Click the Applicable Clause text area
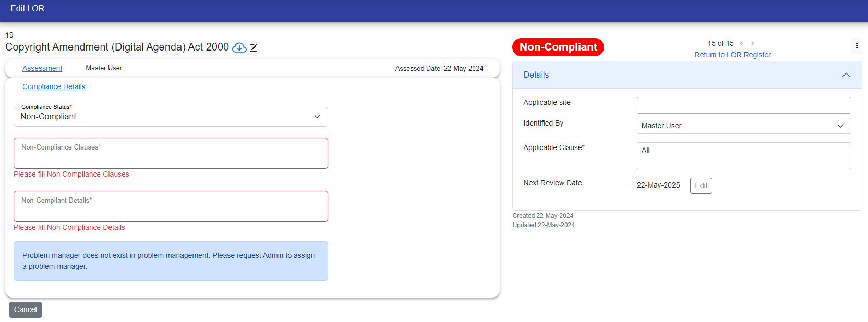The height and width of the screenshot is (322, 868). point(743,156)
